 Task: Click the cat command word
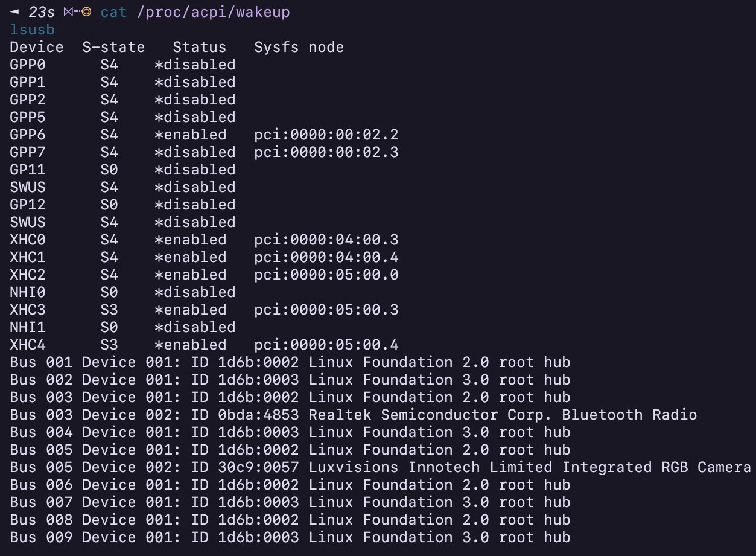[113, 12]
